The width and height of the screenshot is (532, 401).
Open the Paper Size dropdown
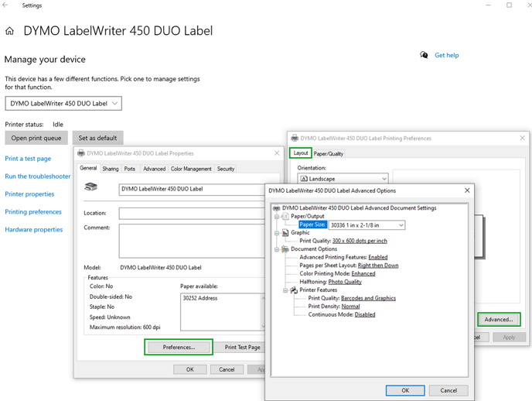pyautogui.click(x=367, y=225)
